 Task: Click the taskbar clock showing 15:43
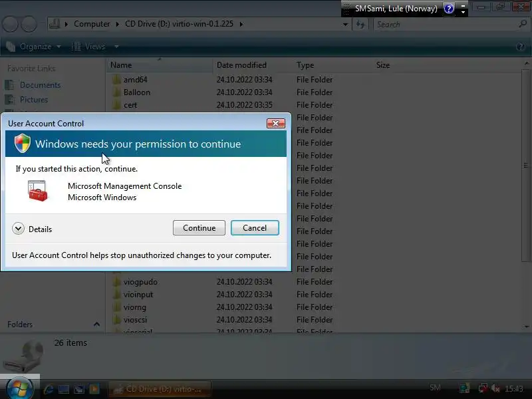coord(513,389)
